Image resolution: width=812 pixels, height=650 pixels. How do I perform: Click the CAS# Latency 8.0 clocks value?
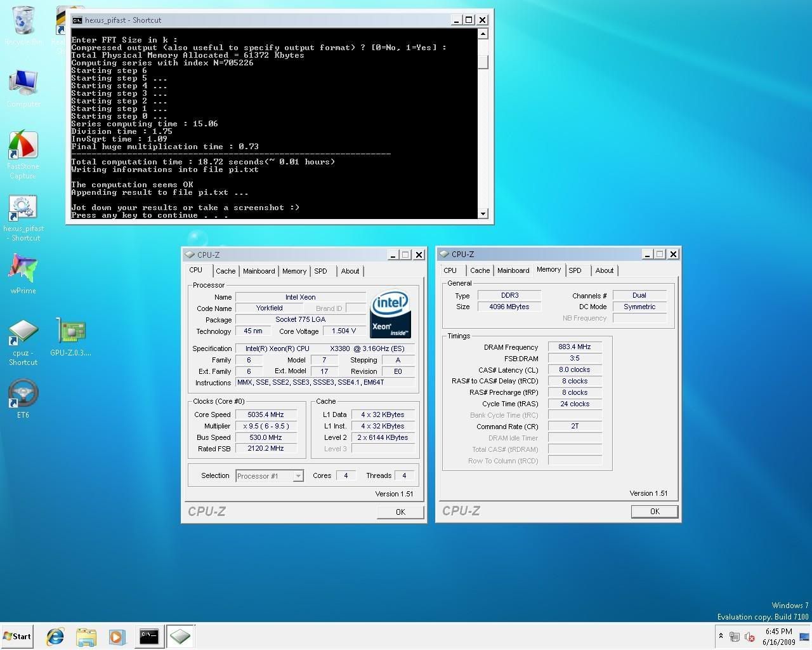click(575, 369)
